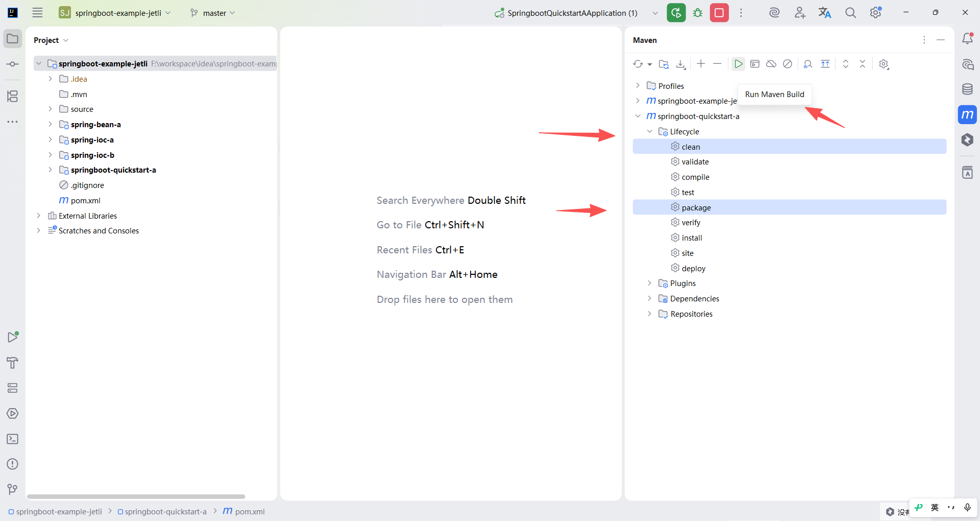
Task: Rerun SpringbootQuickstartAApplication with the green button
Action: click(x=676, y=13)
